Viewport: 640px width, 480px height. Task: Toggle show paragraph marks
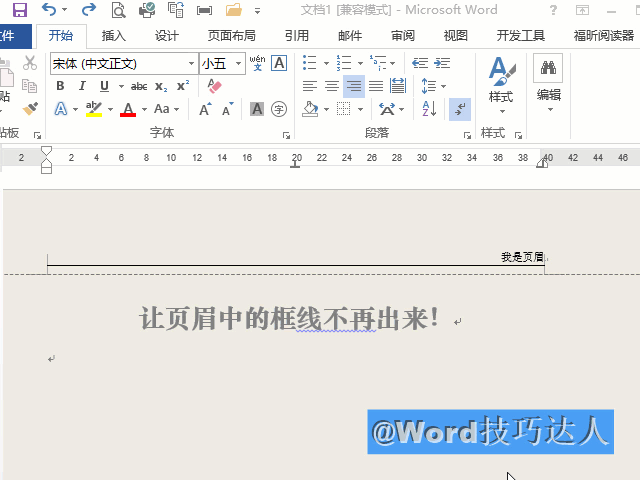(460, 109)
